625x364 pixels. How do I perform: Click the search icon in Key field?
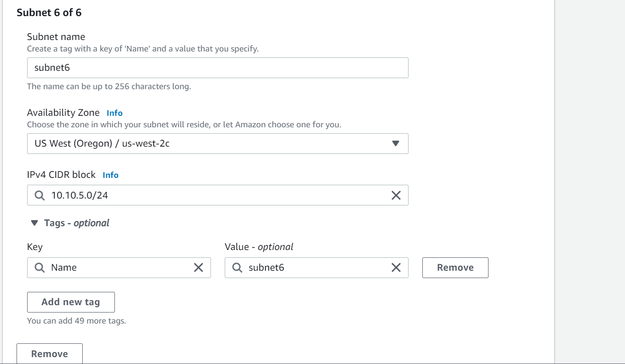pos(40,267)
